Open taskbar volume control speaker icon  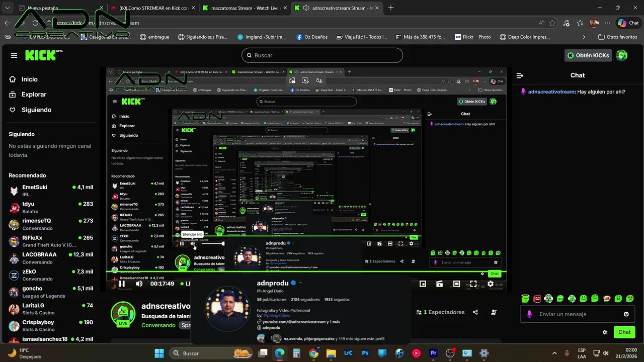[x=607, y=353]
